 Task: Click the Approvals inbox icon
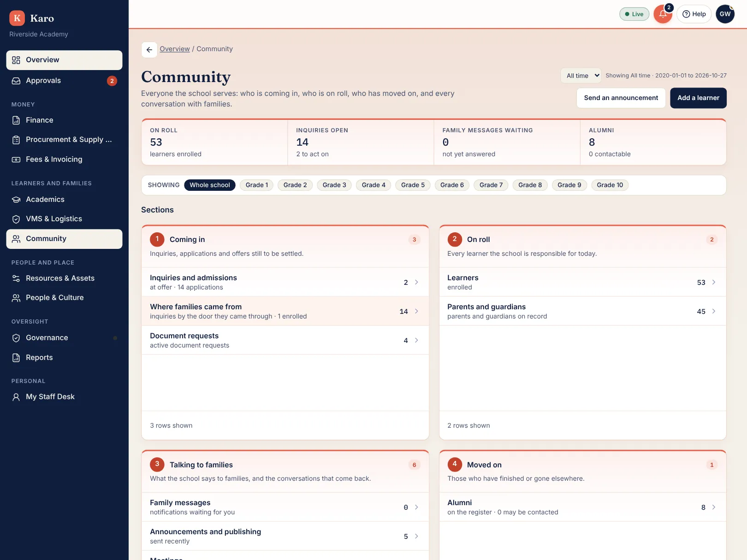[16, 81]
